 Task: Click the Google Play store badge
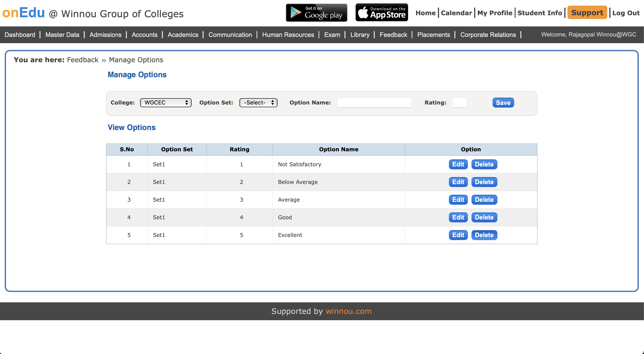point(316,13)
